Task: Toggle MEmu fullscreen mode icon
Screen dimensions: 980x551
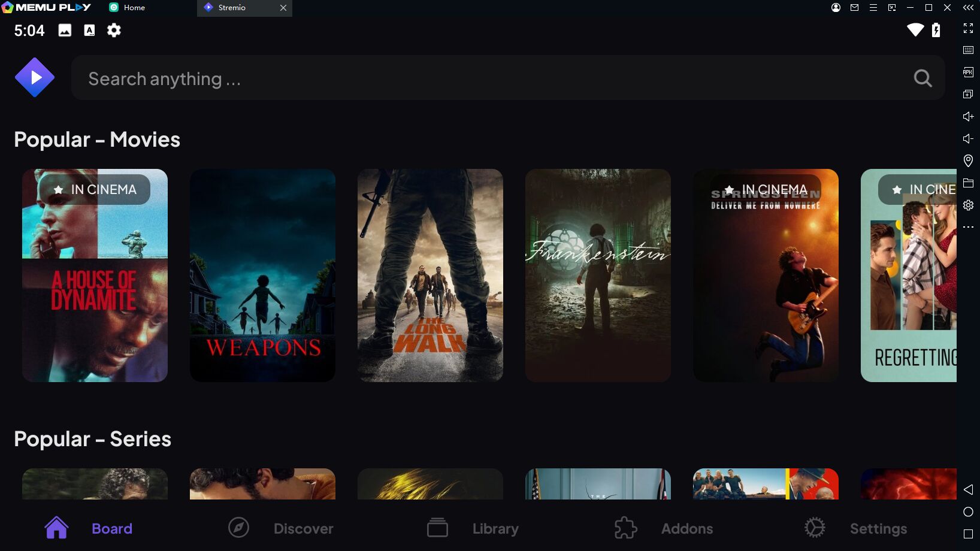Action: coord(968,28)
